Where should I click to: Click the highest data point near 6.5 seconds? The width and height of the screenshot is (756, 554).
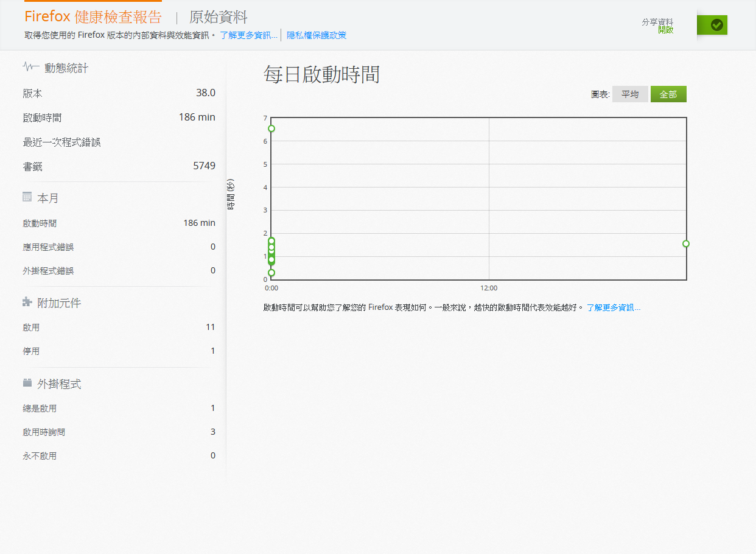coord(271,128)
